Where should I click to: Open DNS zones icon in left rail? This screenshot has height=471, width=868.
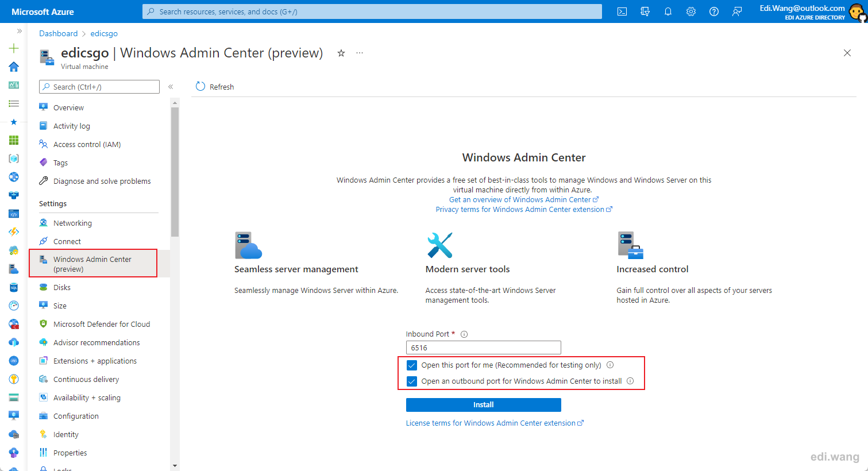(x=14, y=361)
